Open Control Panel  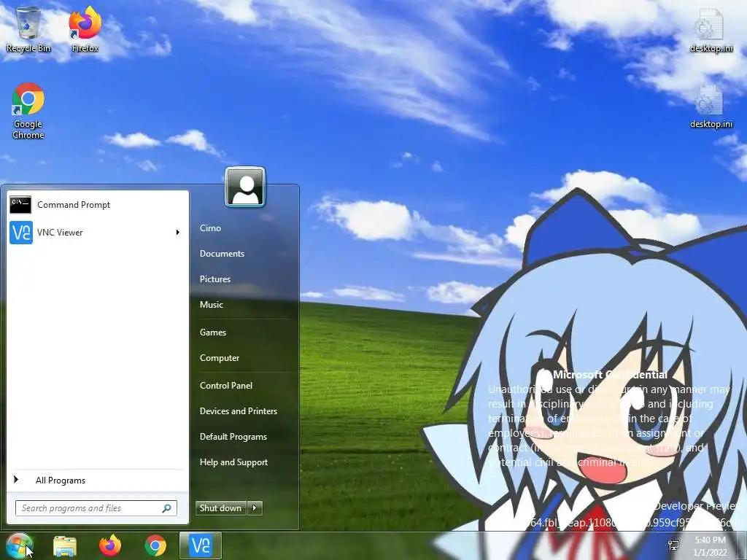pyautogui.click(x=226, y=386)
